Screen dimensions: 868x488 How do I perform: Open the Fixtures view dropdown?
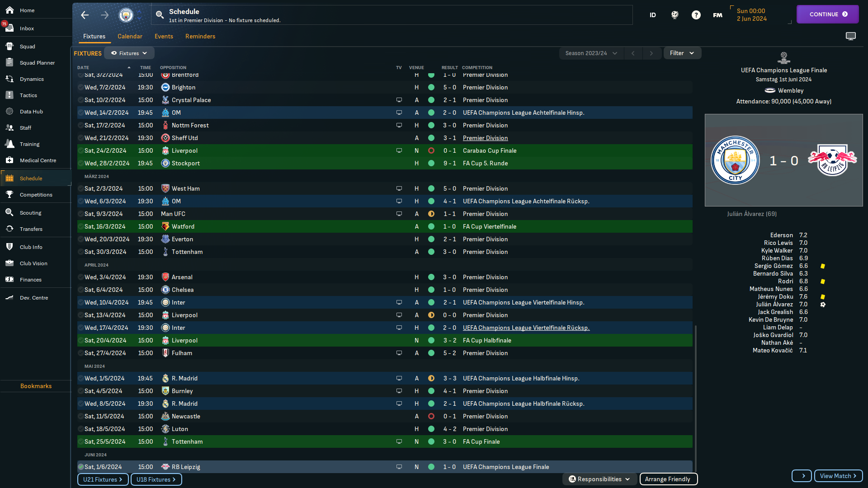point(129,53)
